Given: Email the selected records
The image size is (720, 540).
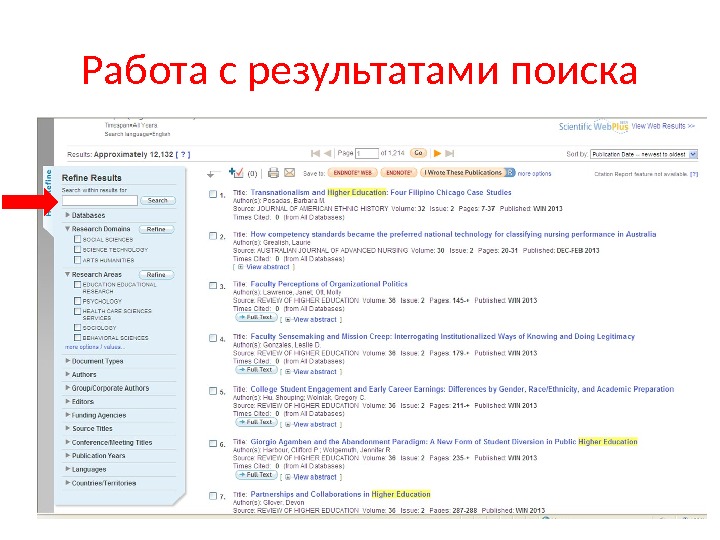Looking at the screenshot, I should pyautogui.click(x=289, y=173).
